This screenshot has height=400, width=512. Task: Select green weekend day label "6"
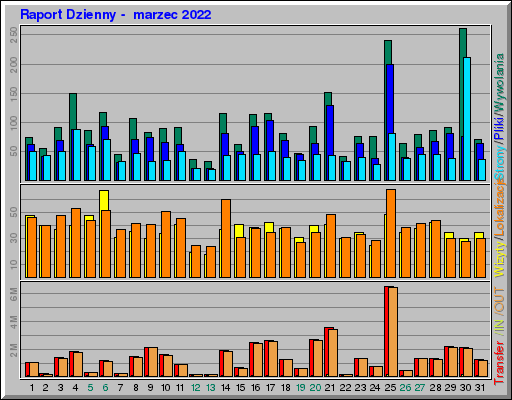[105, 388]
